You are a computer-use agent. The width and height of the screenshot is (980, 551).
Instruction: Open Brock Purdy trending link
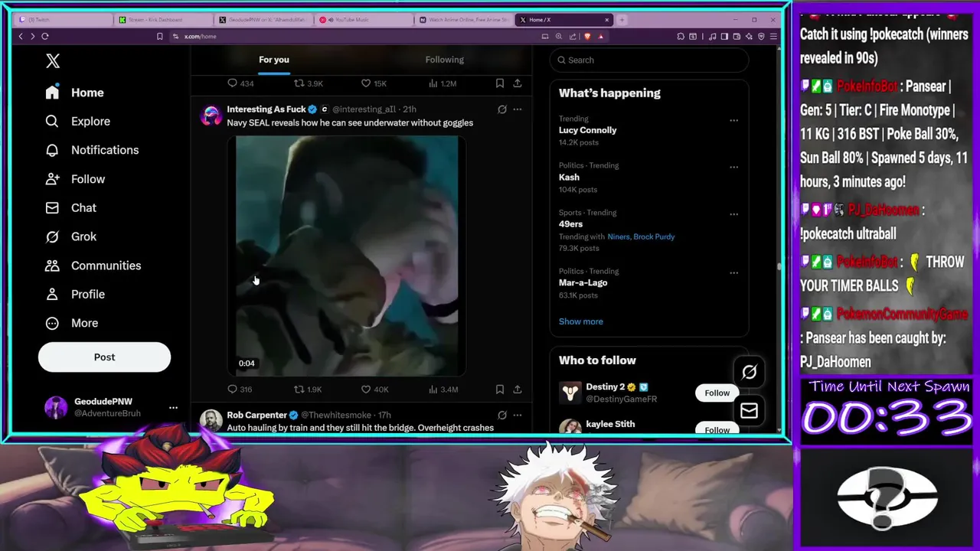click(x=654, y=236)
